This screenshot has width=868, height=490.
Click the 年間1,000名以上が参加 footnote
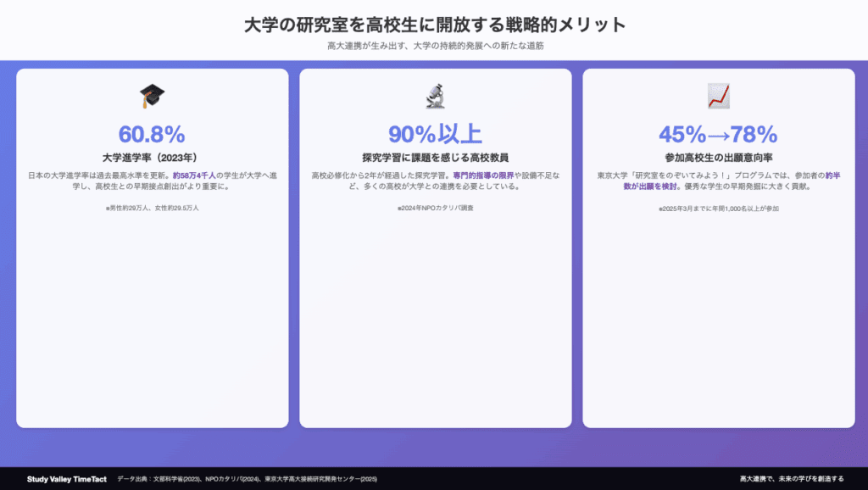[x=718, y=208]
